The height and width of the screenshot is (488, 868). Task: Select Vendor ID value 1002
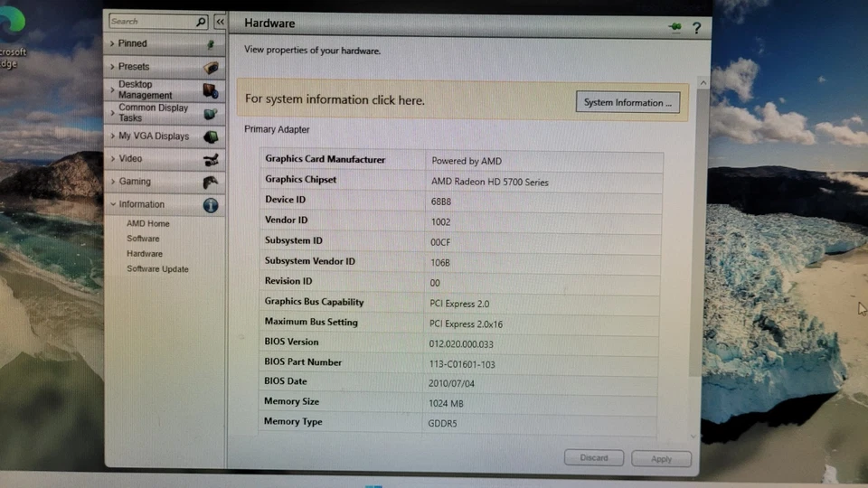440,222
